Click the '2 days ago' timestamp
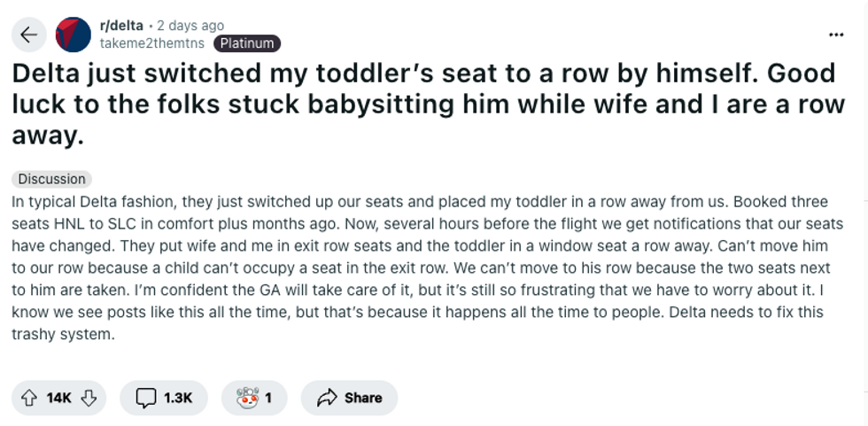868x426 pixels. point(190,26)
